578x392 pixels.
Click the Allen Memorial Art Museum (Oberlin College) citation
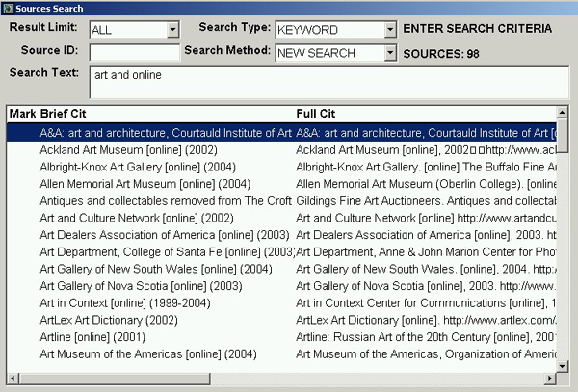[x=426, y=184]
